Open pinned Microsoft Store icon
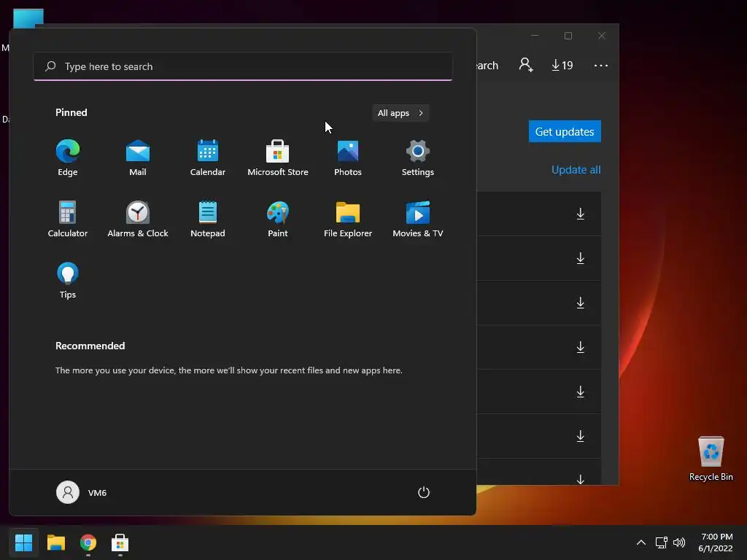Screen dimensions: 747x560 [278, 157]
